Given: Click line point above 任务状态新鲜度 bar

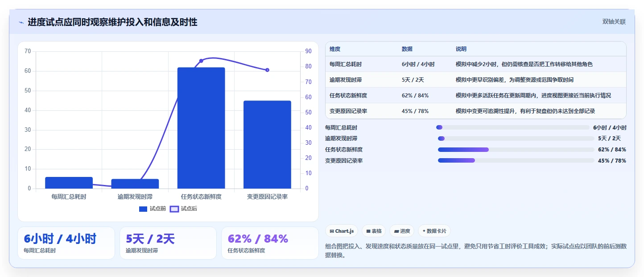Looking at the screenshot, I should [201, 61].
